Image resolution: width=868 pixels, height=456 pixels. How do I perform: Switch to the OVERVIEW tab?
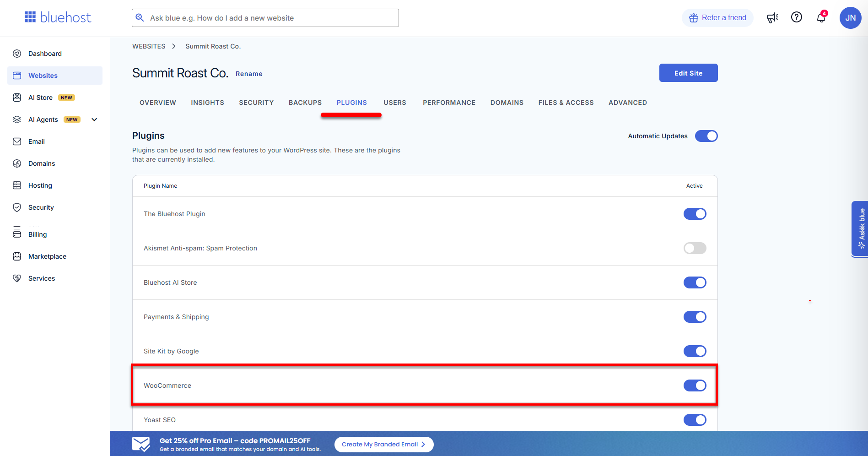(x=158, y=103)
